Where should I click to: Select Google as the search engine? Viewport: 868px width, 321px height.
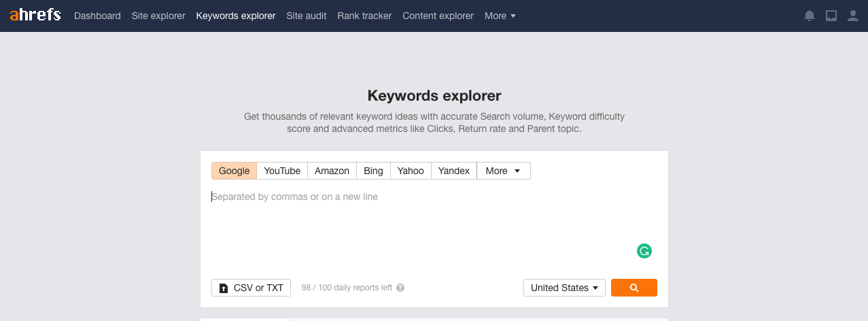(x=234, y=171)
